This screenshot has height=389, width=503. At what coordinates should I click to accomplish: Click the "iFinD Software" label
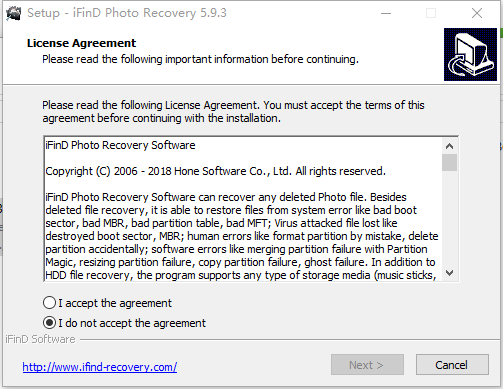coord(40,339)
